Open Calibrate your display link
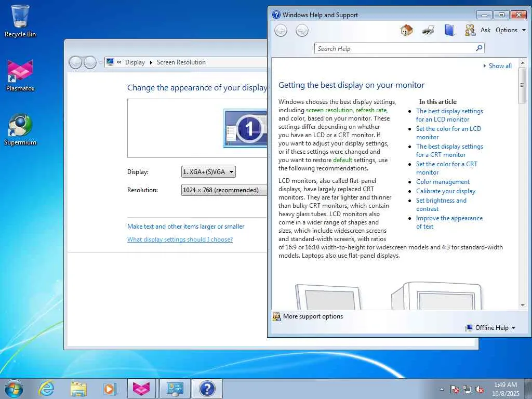Image resolution: width=532 pixels, height=399 pixels. coord(446,191)
